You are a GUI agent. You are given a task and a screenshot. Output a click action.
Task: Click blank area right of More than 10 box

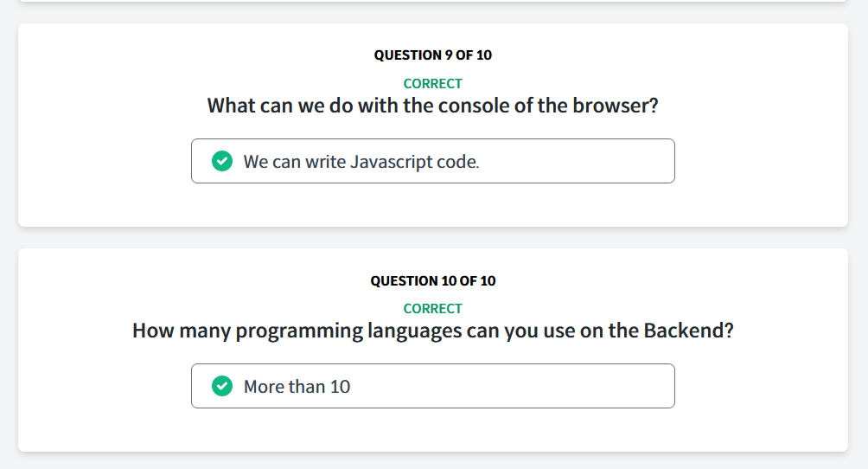761,387
